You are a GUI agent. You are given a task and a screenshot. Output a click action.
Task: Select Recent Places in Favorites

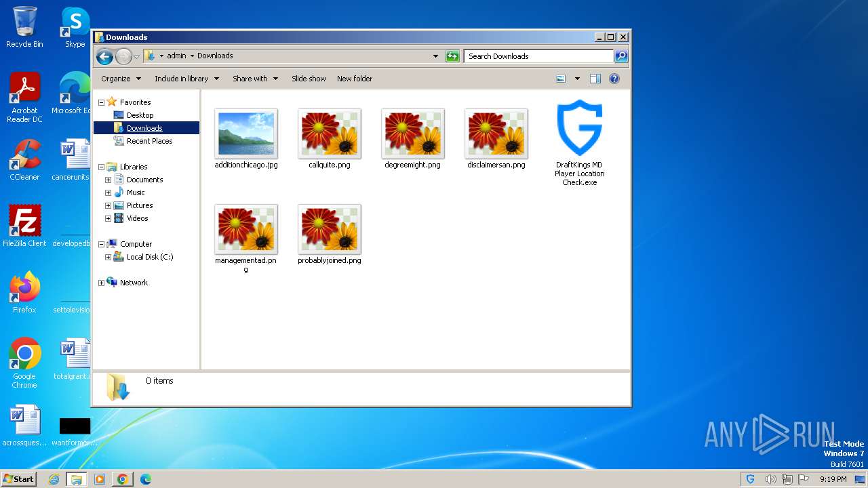point(143,141)
